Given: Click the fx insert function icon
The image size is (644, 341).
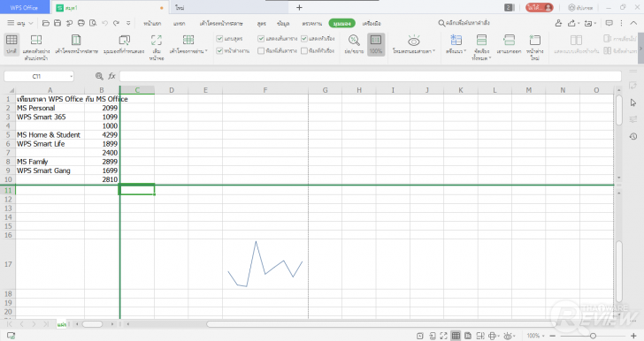Looking at the screenshot, I should [x=111, y=76].
